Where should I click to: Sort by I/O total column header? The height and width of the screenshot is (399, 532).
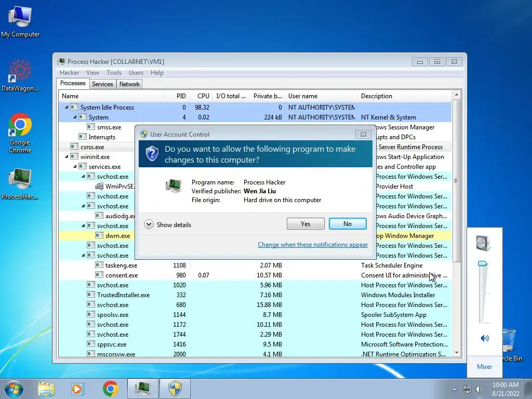231,96
